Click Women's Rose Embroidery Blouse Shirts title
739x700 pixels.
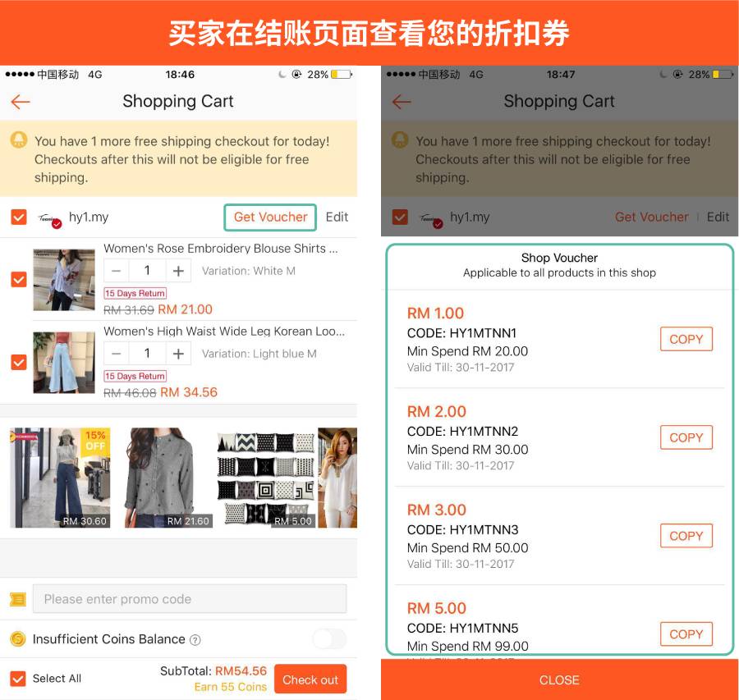tap(221, 249)
